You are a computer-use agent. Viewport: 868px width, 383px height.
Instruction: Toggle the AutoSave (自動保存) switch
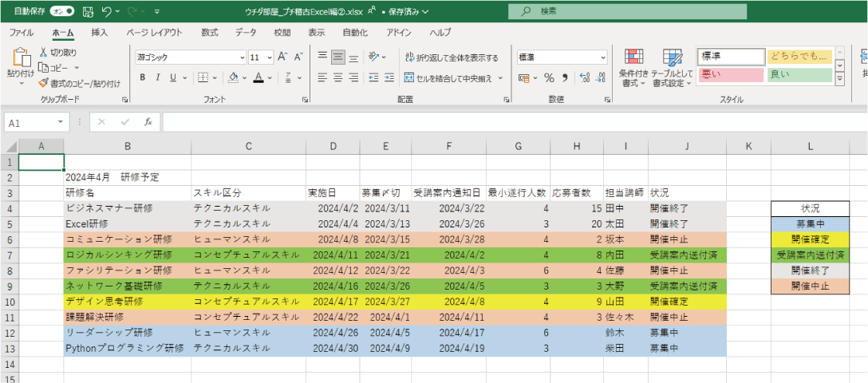coord(62,12)
